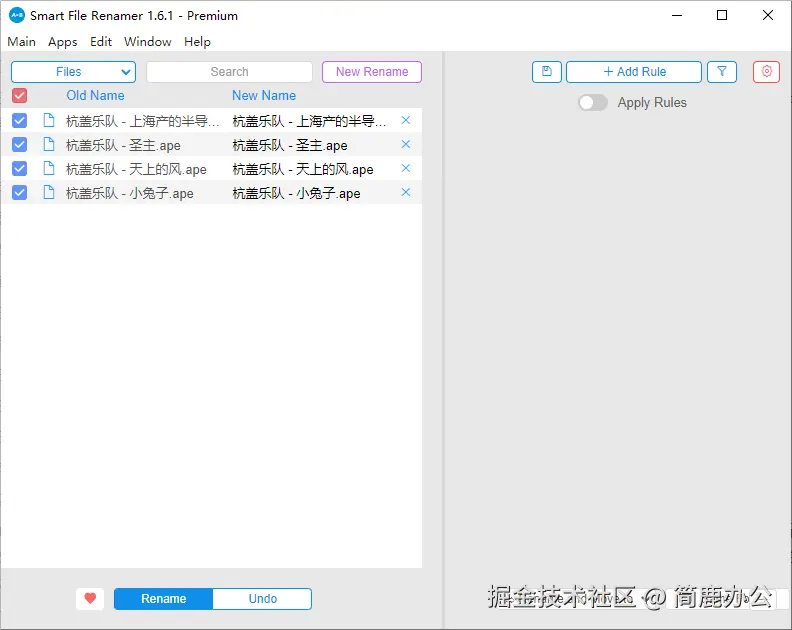Click the red heart favorite icon
Image resolution: width=792 pixels, height=630 pixels.
tap(90, 599)
